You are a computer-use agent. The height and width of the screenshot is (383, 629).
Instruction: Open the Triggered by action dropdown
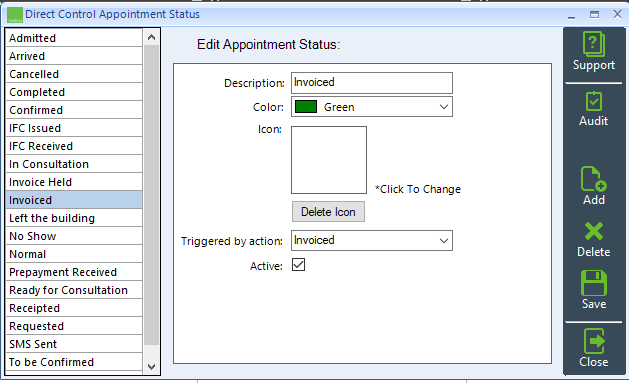[372, 241]
